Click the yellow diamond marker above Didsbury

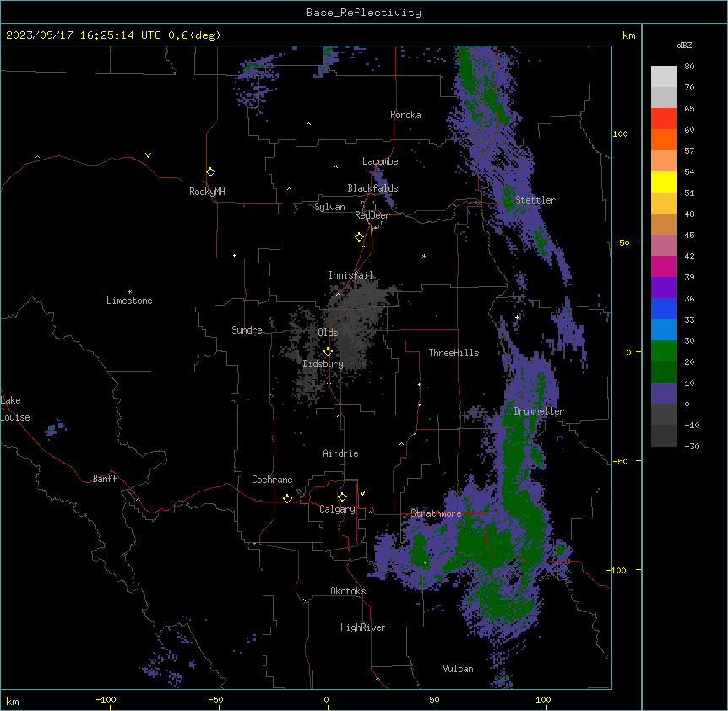tap(328, 352)
